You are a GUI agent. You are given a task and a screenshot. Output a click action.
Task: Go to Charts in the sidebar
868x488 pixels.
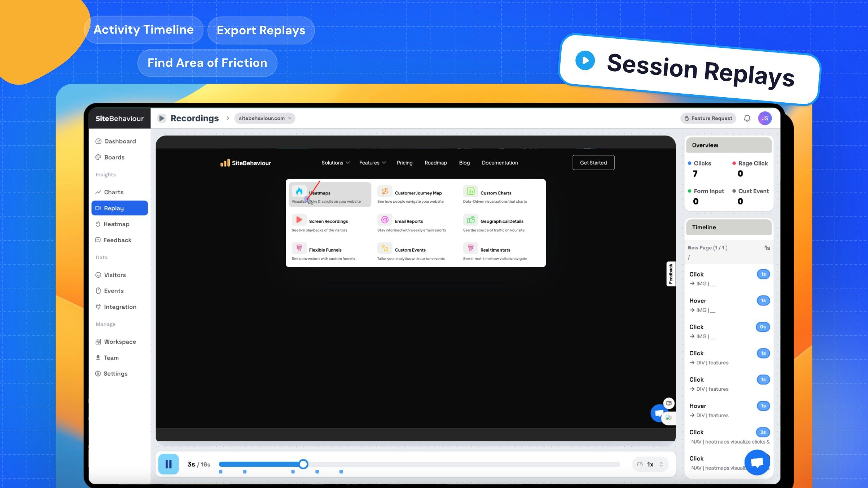click(119, 192)
